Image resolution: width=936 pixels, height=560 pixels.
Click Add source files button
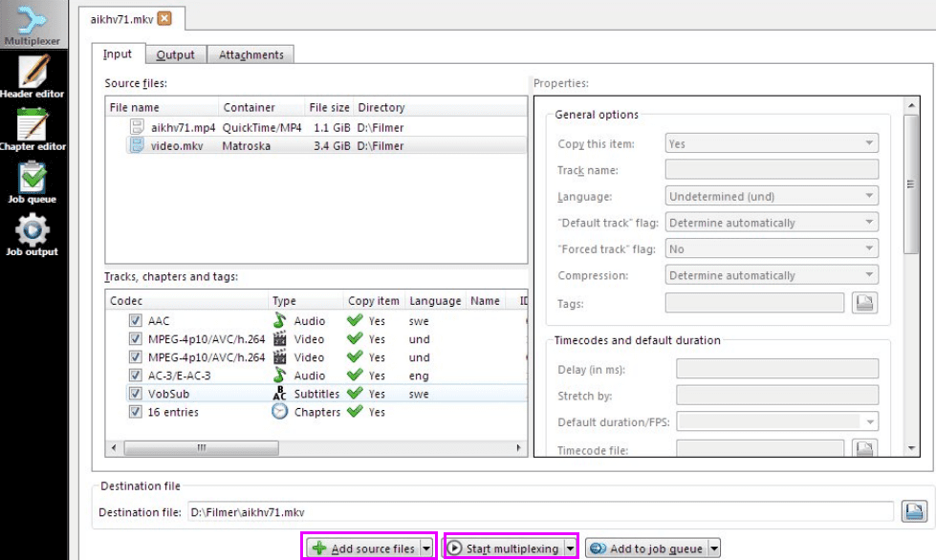click(x=362, y=549)
